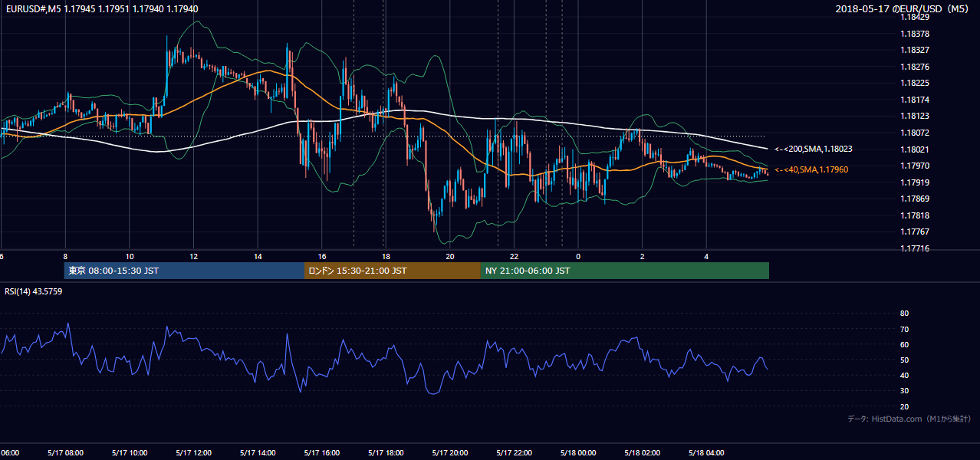Click the 200 SMA 1.18023 label

point(813,149)
